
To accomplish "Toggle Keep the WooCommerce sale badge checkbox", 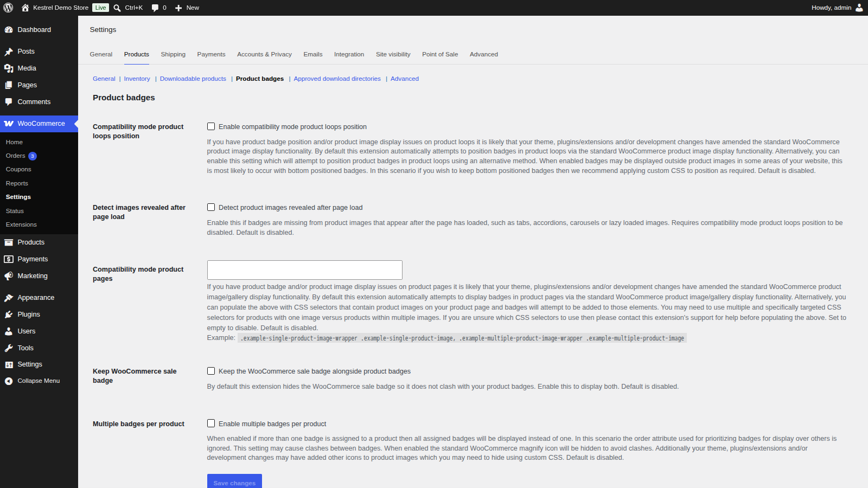I will (211, 371).
